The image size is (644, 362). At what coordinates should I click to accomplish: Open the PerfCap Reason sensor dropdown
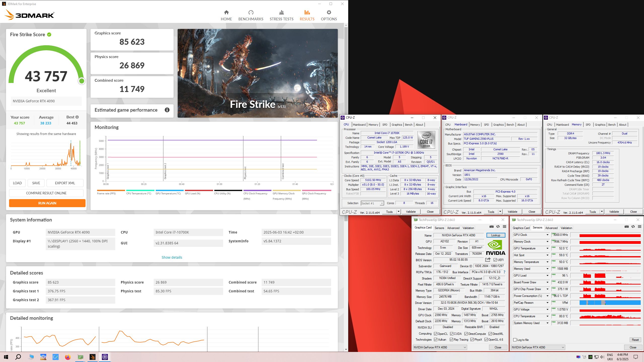click(547, 303)
